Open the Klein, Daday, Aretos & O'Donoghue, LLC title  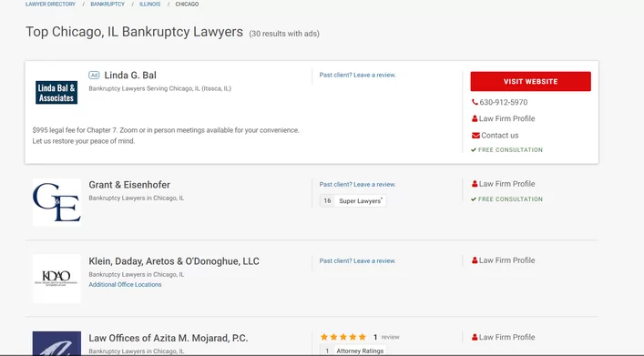[174, 261]
